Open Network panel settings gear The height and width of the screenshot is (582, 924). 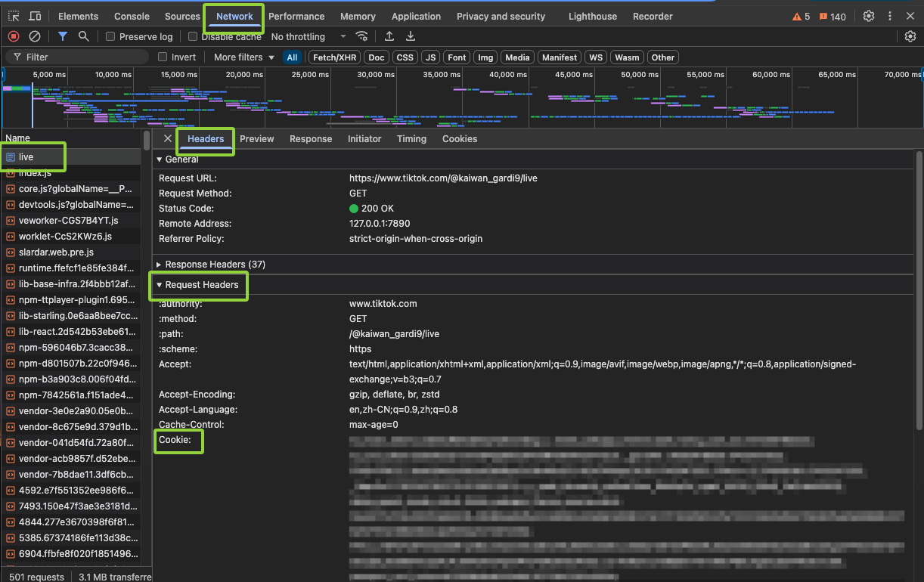910,36
